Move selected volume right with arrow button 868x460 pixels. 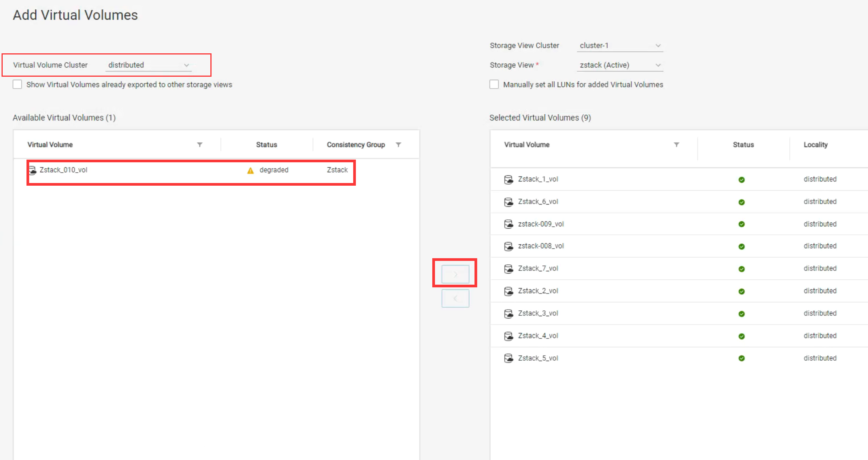[x=455, y=274]
